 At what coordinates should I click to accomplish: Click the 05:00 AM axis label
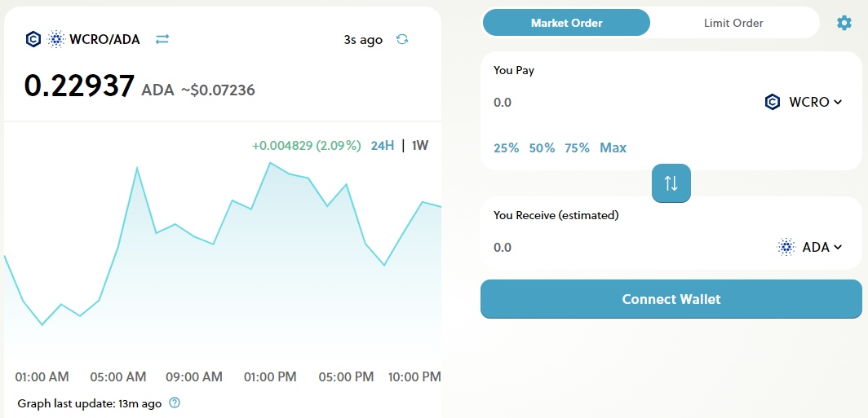pos(118,377)
